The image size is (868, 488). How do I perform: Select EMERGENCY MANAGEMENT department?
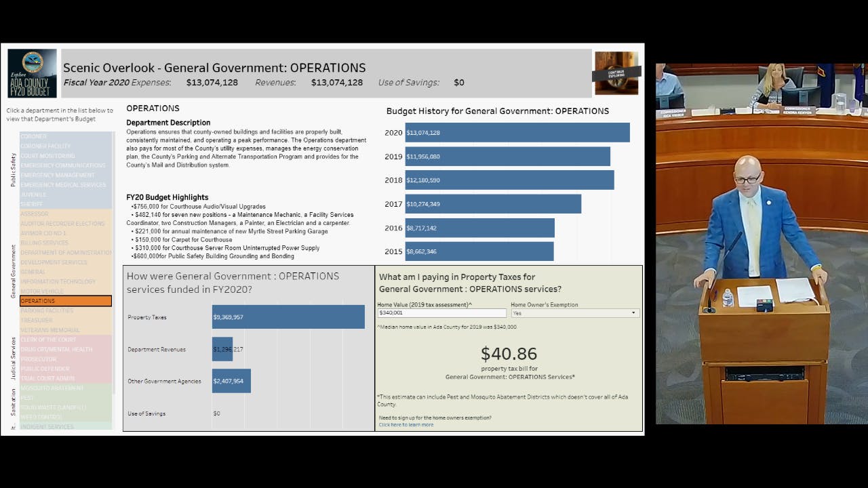click(x=66, y=175)
